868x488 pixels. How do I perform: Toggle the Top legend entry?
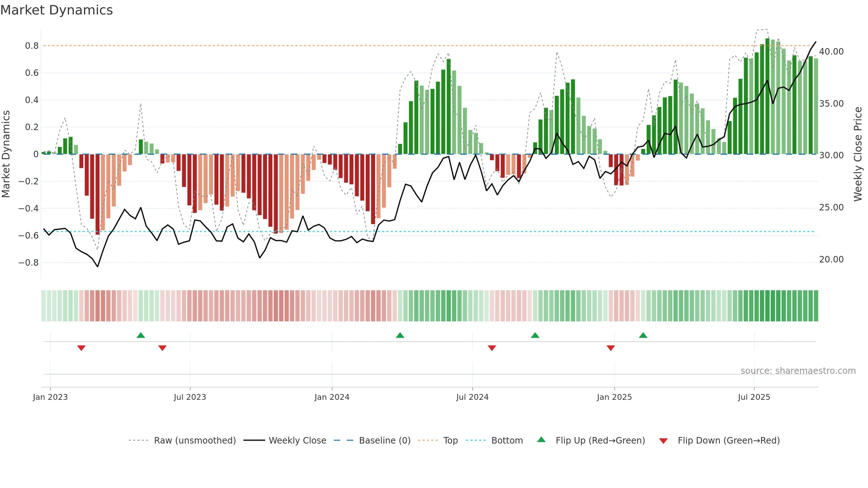click(438, 441)
